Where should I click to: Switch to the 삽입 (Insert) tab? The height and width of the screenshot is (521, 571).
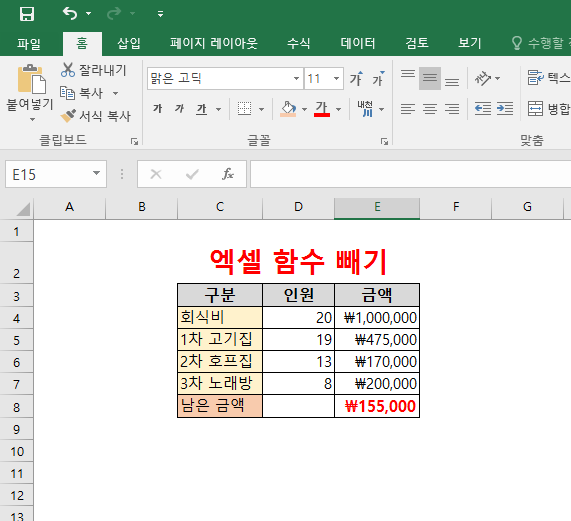pyautogui.click(x=129, y=43)
